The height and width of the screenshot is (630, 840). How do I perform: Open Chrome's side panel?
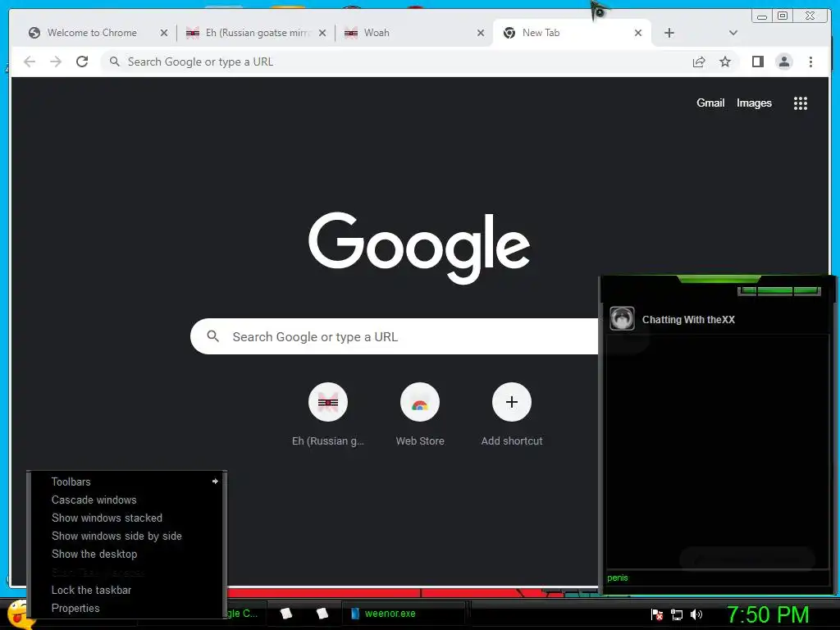point(757,62)
